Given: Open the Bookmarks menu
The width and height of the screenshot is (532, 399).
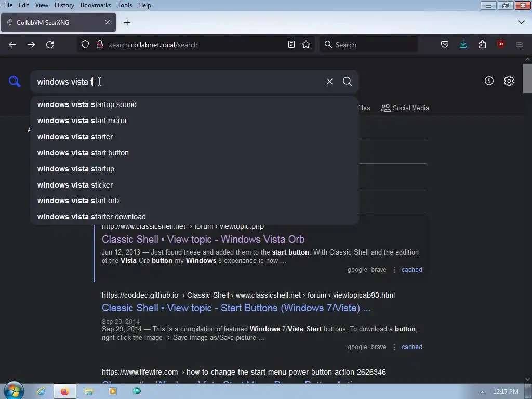Looking at the screenshot, I should click(x=96, y=5).
